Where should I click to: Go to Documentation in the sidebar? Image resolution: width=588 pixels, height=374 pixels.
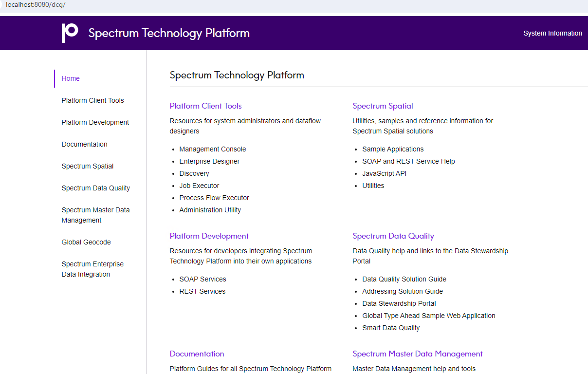[84, 144]
